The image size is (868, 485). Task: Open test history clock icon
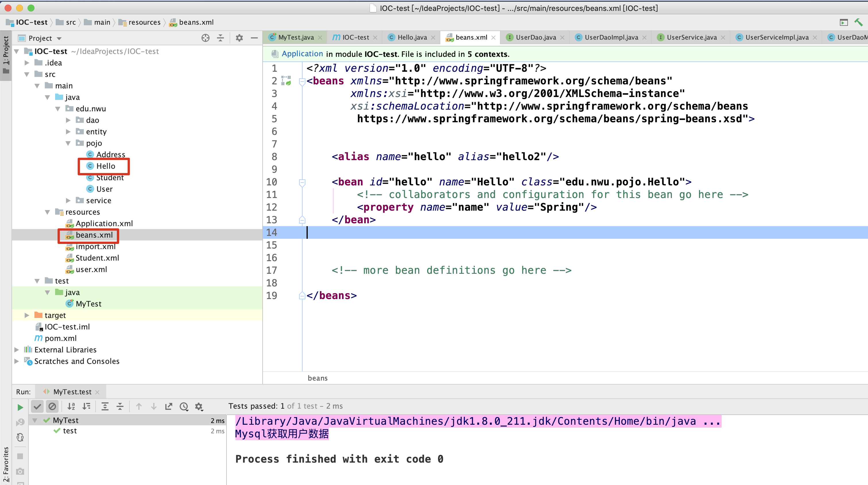click(x=184, y=406)
